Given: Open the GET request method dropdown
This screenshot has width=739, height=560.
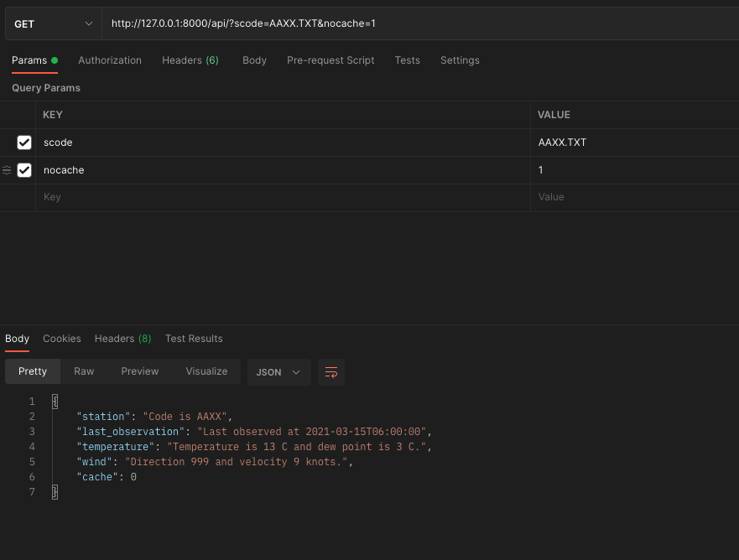Looking at the screenshot, I should [x=52, y=23].
